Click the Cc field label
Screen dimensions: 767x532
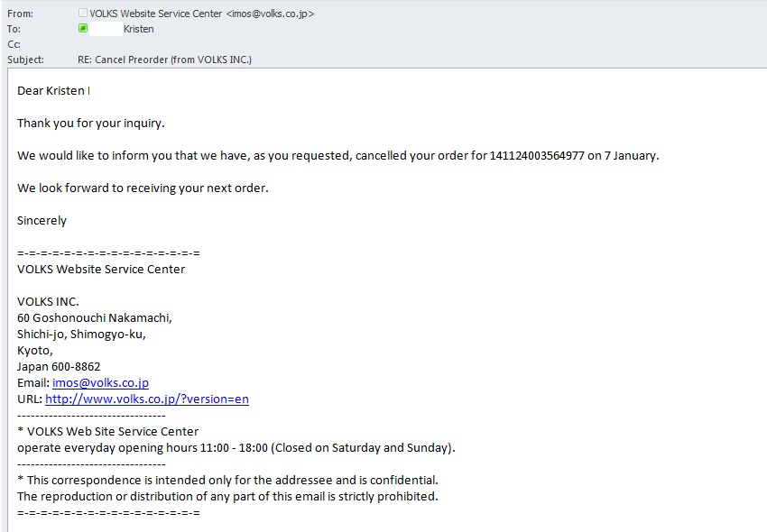click(14, 44)
